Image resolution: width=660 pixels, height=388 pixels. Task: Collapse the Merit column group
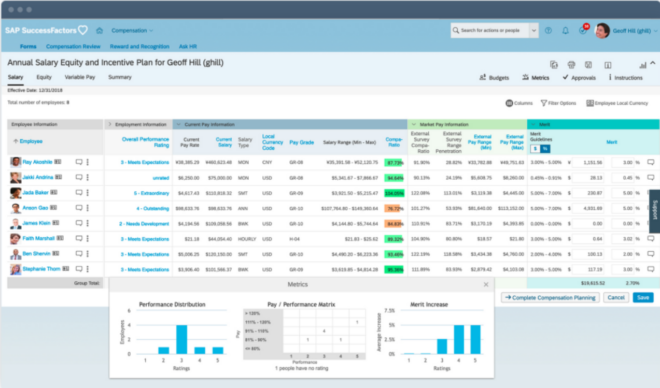click(x=533, y=124)
